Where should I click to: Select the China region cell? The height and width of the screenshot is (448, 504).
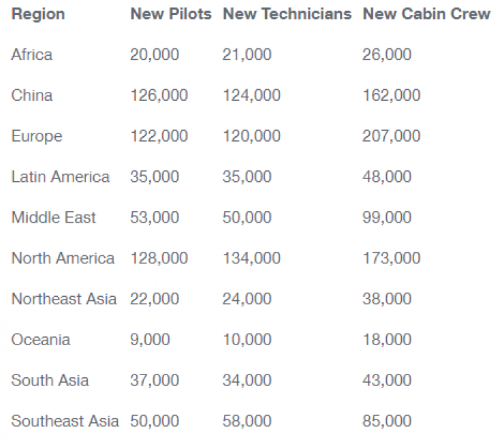(x=31, y=95)
